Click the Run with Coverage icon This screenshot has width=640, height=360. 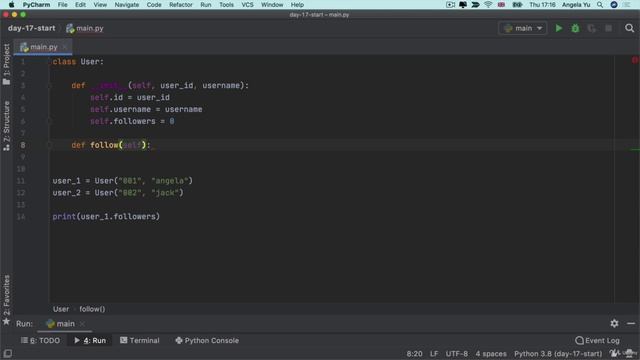pos(591,28)
